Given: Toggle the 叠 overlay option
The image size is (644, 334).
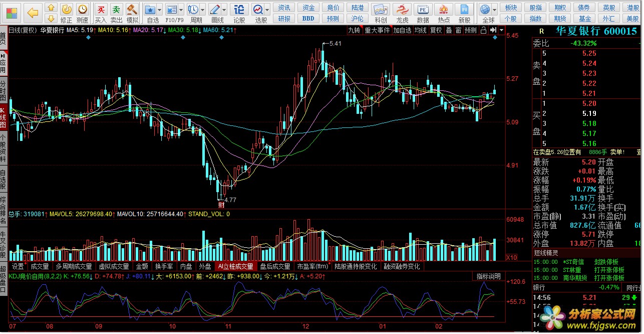Looking at the screenshot, I should (449, 30).
